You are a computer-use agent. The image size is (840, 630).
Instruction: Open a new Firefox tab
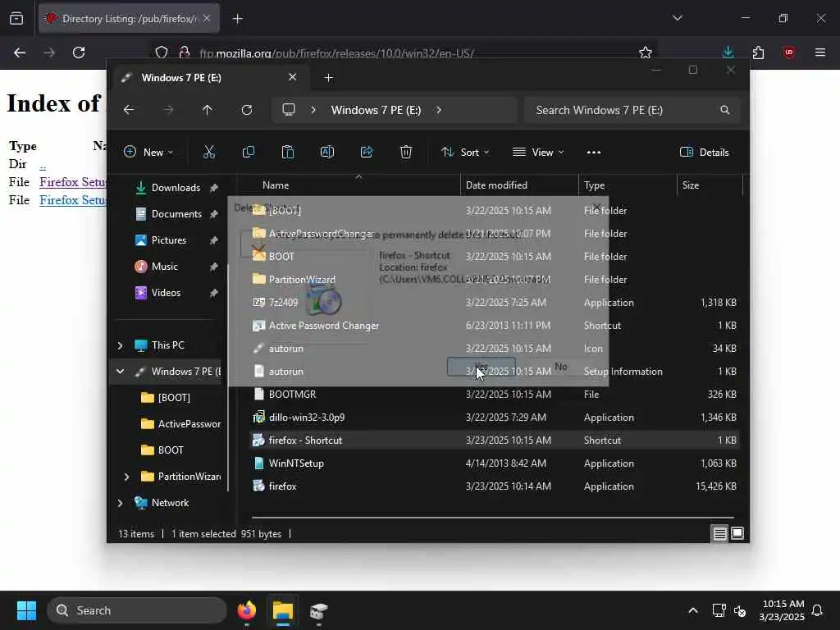pyautogui.click(x=237, y=19)
